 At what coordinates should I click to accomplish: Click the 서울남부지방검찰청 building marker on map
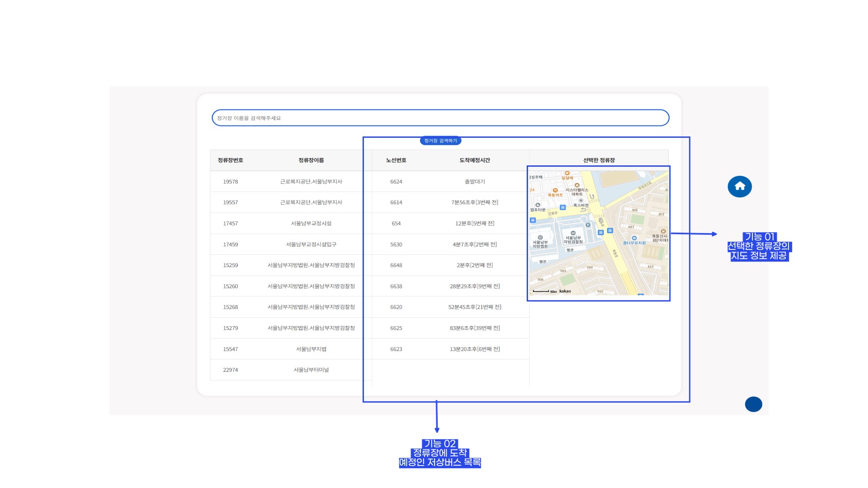click(573, 233)
